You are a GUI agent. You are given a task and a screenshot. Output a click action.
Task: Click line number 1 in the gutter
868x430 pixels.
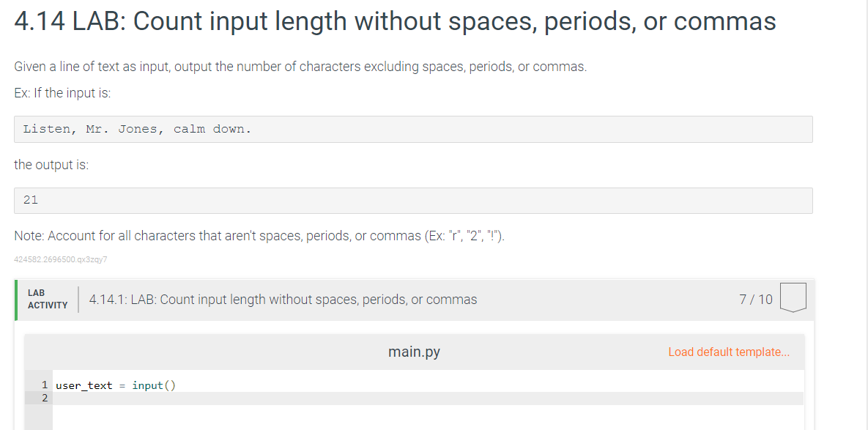[x=45, y=385]
